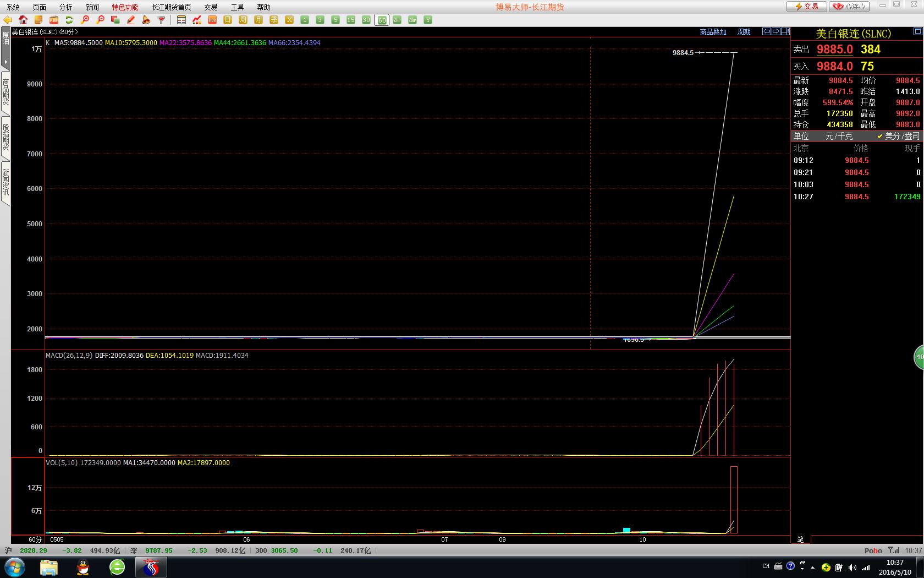The height and width of the screenshot is (578, 924).
Task: Click the 交易 lightning button
Action: tap(806, 7)
